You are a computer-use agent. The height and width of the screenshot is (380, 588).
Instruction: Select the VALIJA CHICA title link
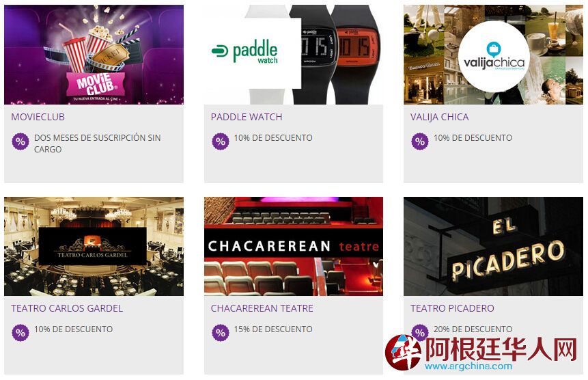point(440,117)
